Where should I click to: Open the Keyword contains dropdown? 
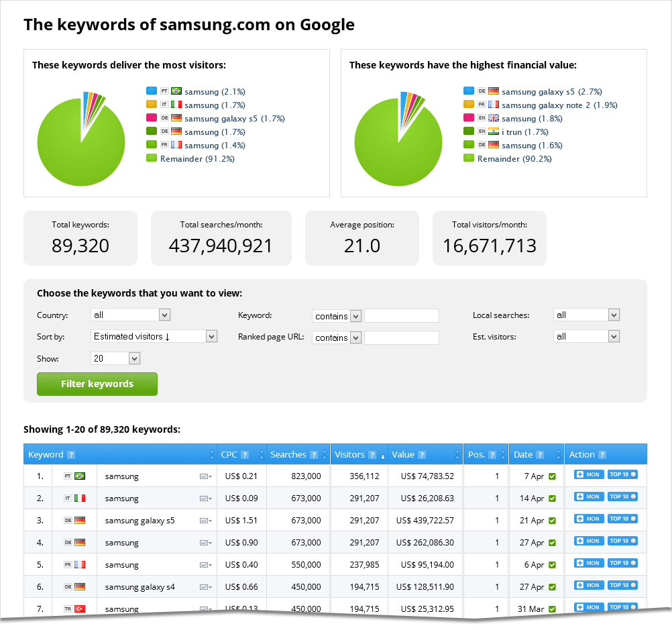point(337,316)
